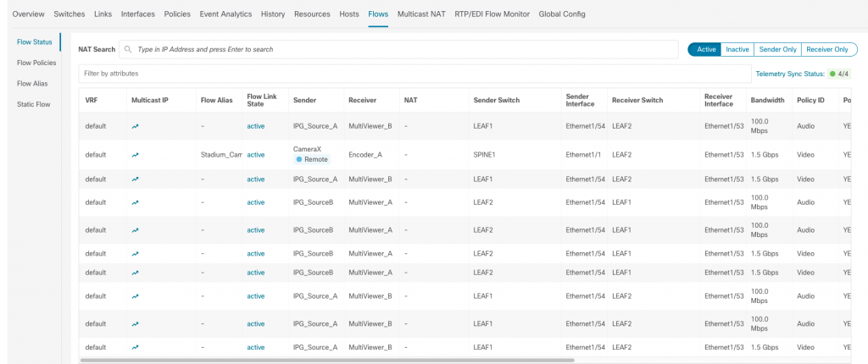This screenshot has width=868, height=364.
Task: Open the trend chart icon in CameraX row
Action: 135,155
